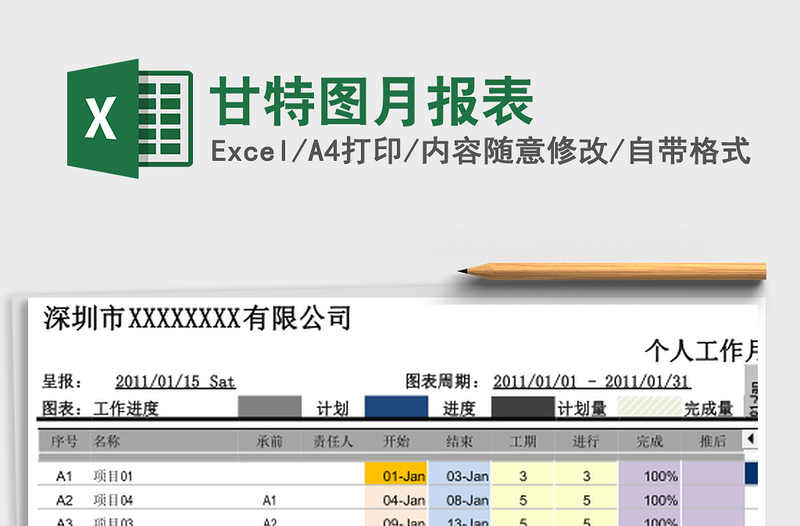The width and height of the screenshot is (800, 526).
Task: Click the 工期 column header
Action: tap(523, 441)
